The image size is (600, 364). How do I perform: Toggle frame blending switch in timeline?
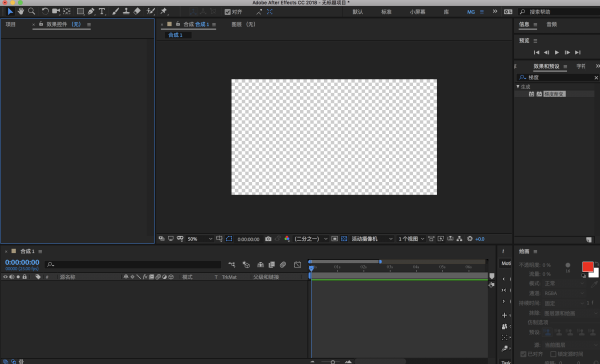click(272, 264)
